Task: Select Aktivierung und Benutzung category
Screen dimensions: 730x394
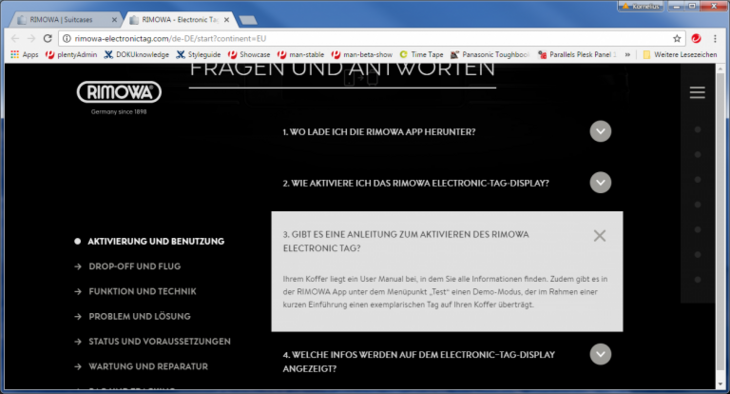Action: 155,241
